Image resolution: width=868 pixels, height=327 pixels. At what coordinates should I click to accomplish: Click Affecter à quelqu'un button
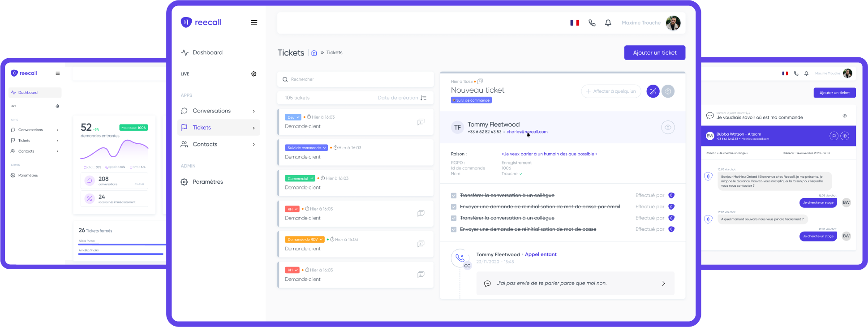(x=611, y=91)
